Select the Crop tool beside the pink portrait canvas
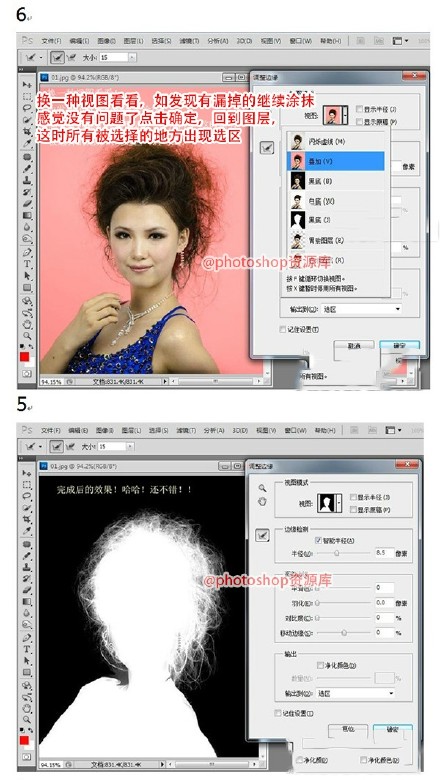The height and width of the screenshot is (780, 440). pos(27,131)
